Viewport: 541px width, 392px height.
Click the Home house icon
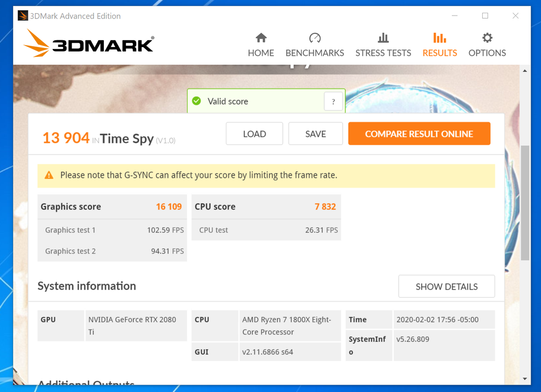pyautogui.click(x=261, y=38)
